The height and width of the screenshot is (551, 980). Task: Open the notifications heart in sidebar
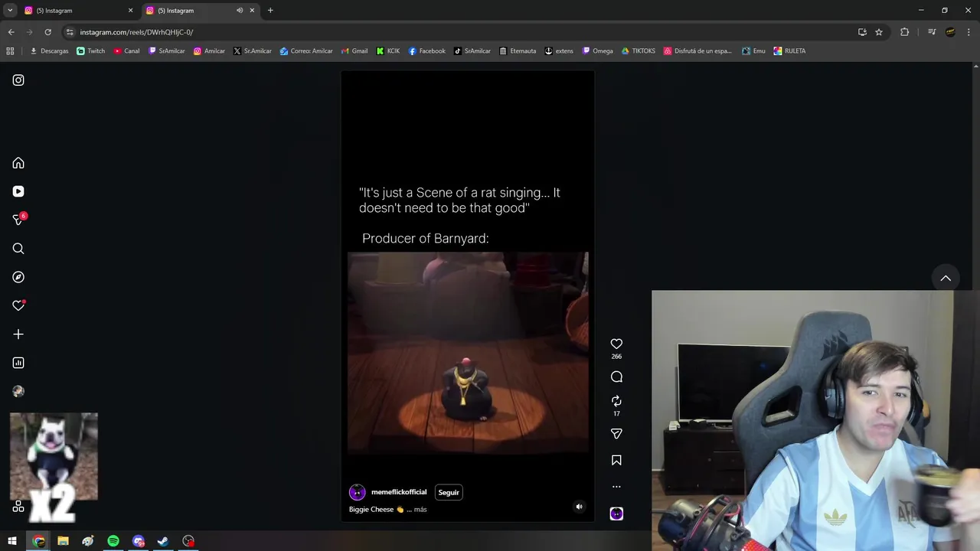pyautogui.click(x=18, y=305)
